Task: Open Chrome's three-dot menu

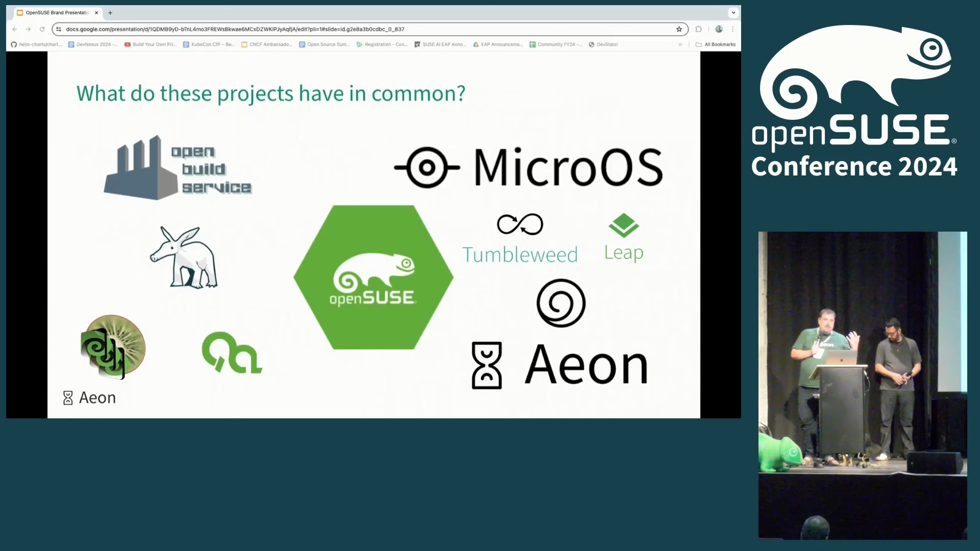Action: [x=733, y=29]
